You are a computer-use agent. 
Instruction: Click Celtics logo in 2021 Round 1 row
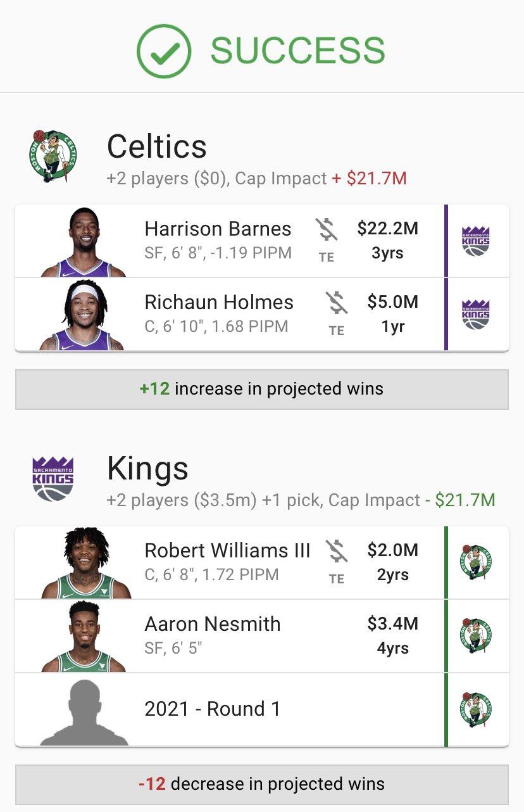[x=476, y=709]
